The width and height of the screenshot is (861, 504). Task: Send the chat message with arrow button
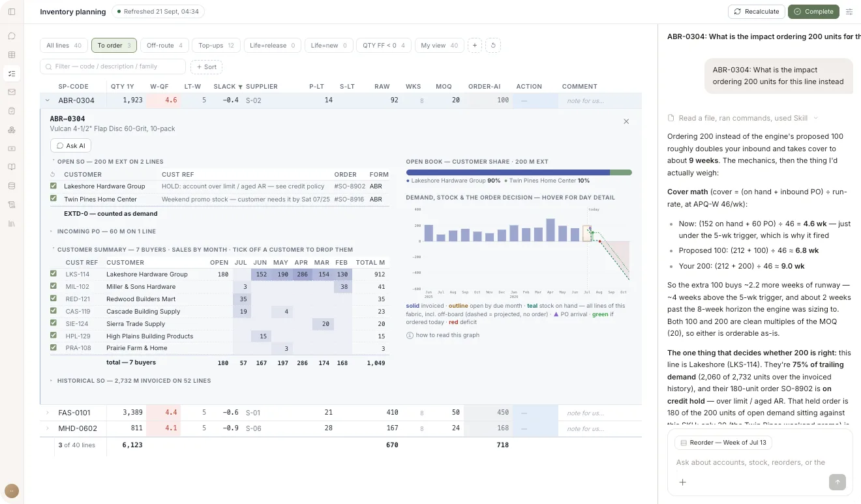click(x=838, y=482)
